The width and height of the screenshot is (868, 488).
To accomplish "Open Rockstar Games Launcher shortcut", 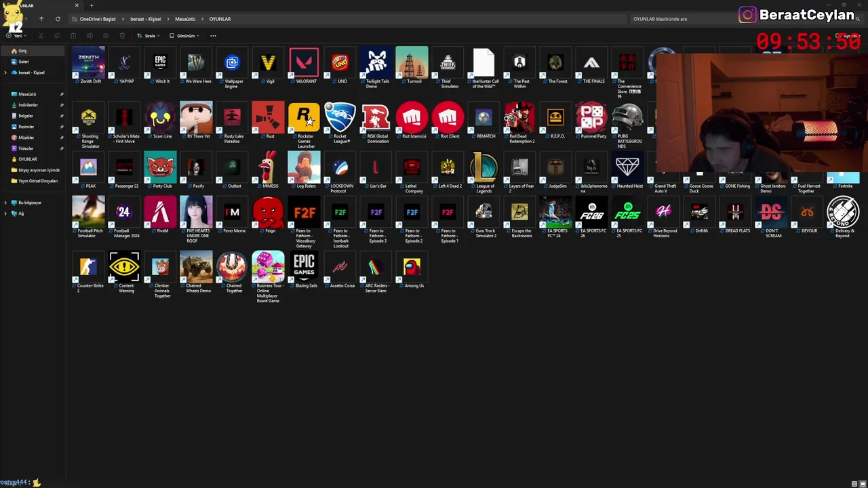I will pyautogui.click(x=304, y=125).
